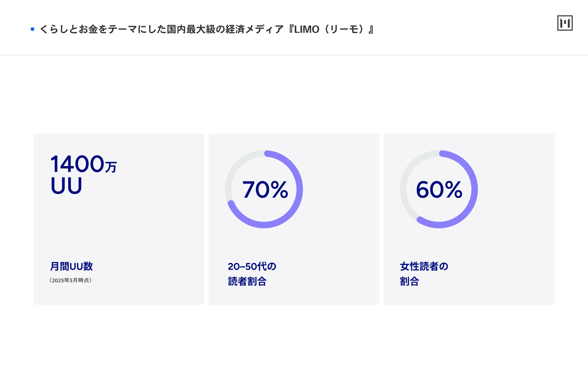Click the 60% figure inside the chart

439,189
